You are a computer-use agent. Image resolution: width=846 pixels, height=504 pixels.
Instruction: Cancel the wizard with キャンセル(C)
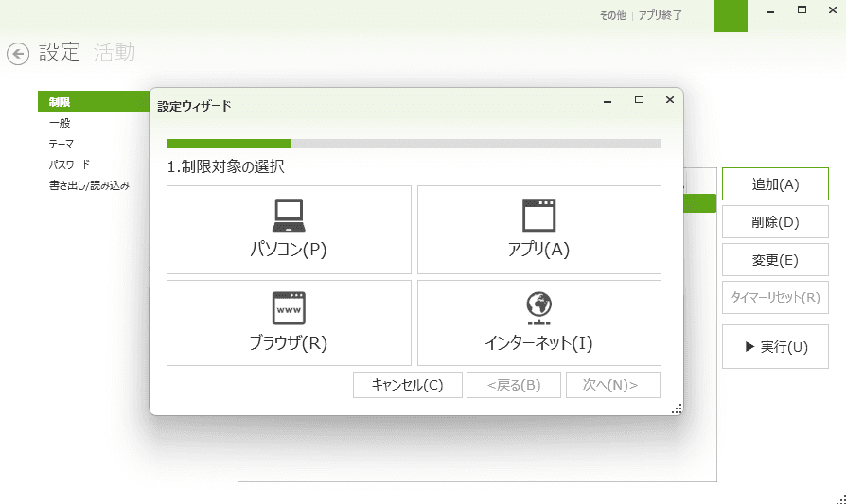(407, 385)
